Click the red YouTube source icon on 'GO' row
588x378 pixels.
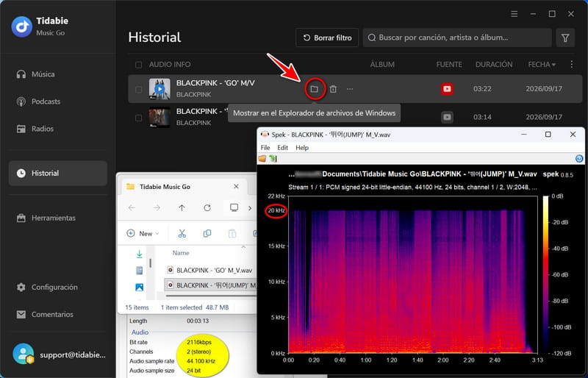point(447,89)
